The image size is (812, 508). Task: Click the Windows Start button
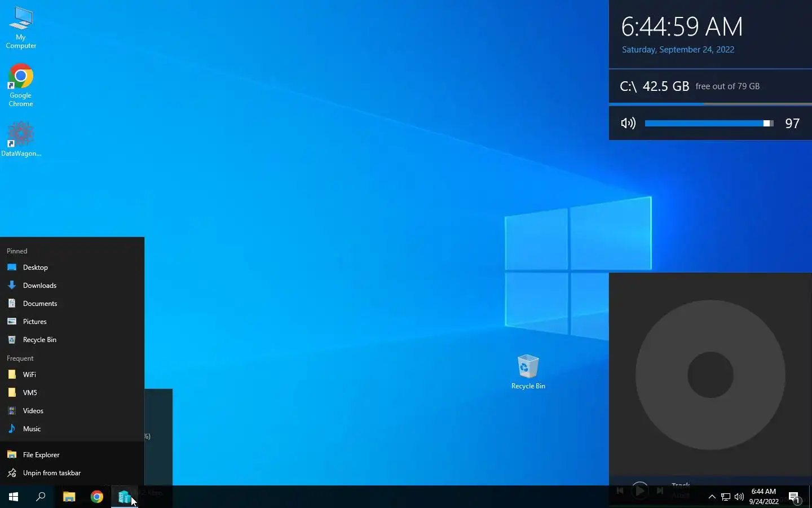(x=14, y=497)
